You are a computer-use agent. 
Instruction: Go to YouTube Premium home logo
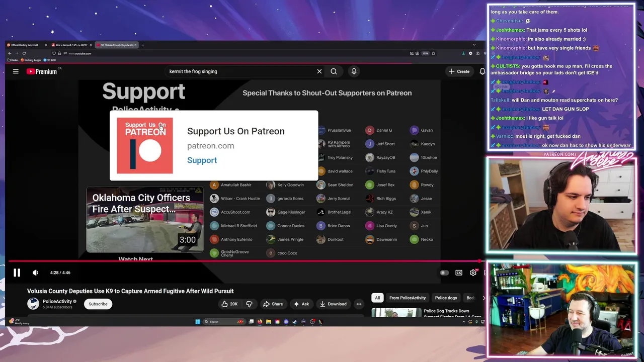[42, 71]
